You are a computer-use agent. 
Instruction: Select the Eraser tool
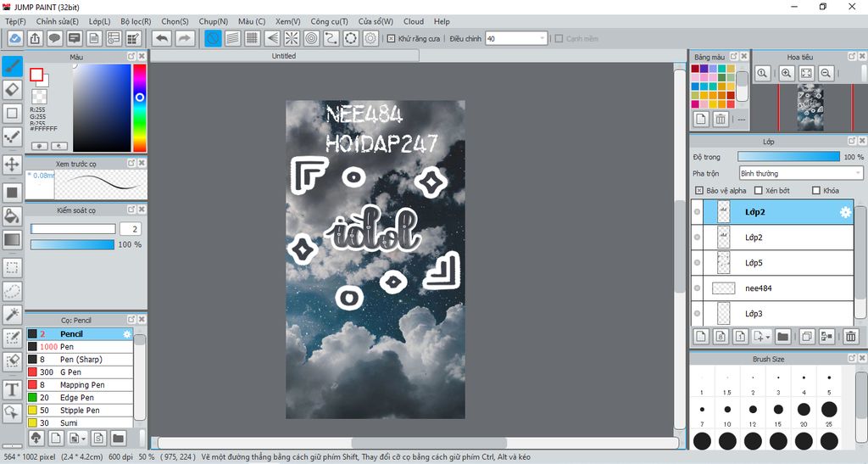point(12,90)
